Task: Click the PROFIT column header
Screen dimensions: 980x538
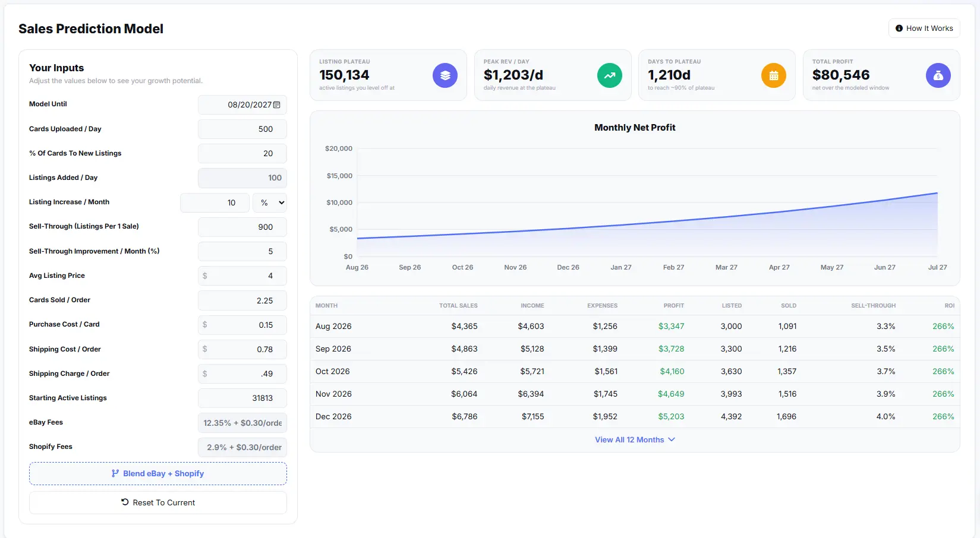Action: click(674, 306)
